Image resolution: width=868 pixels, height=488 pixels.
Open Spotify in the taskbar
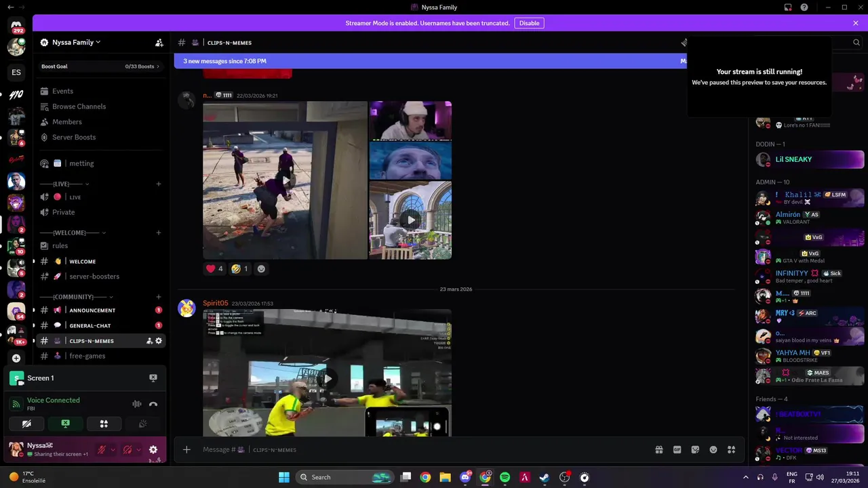(x=505, y=477)
